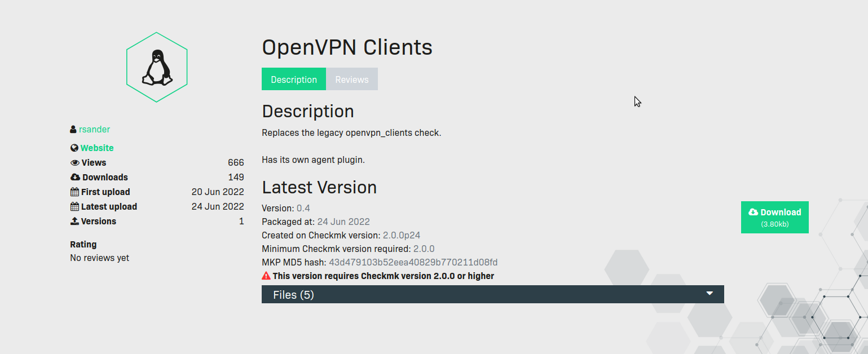Click the OpenVPN Clients page title
868x354 pixels.
click(347, 47)
